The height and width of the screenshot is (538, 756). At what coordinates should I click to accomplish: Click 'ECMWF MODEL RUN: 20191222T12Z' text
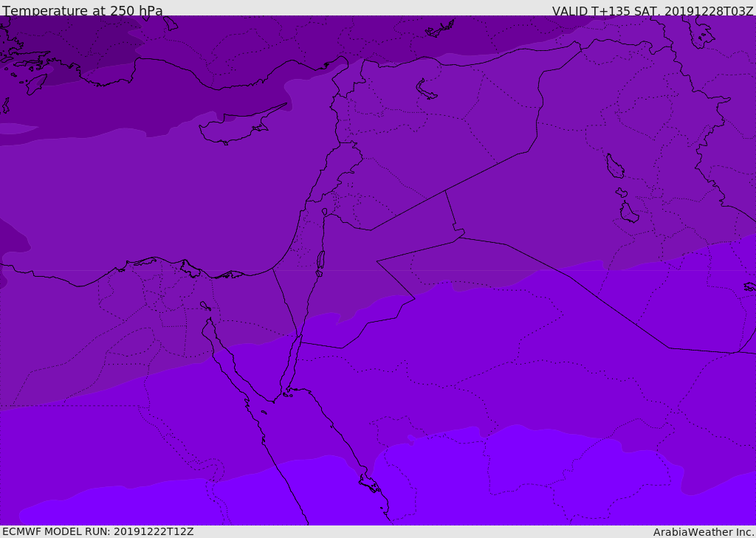coord(98,531)
